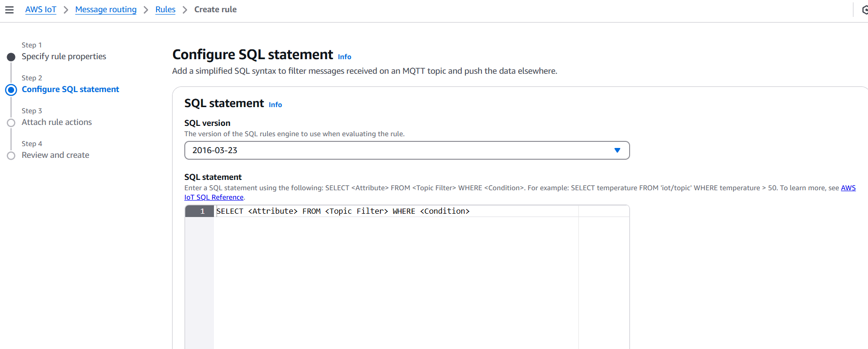Select line number 1 in editor gutter
The height and width of the screenshot is (349, 868).
pyautogui.click(x=203, y=211)
